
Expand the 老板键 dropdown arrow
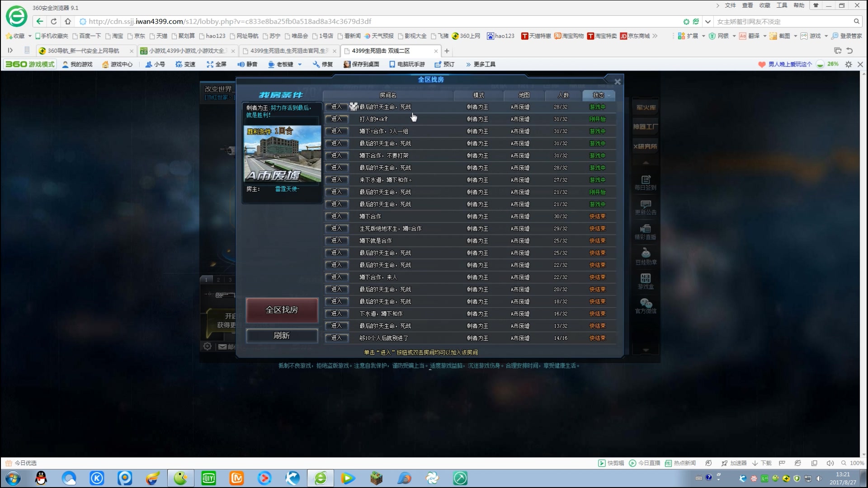pos(300,65)
